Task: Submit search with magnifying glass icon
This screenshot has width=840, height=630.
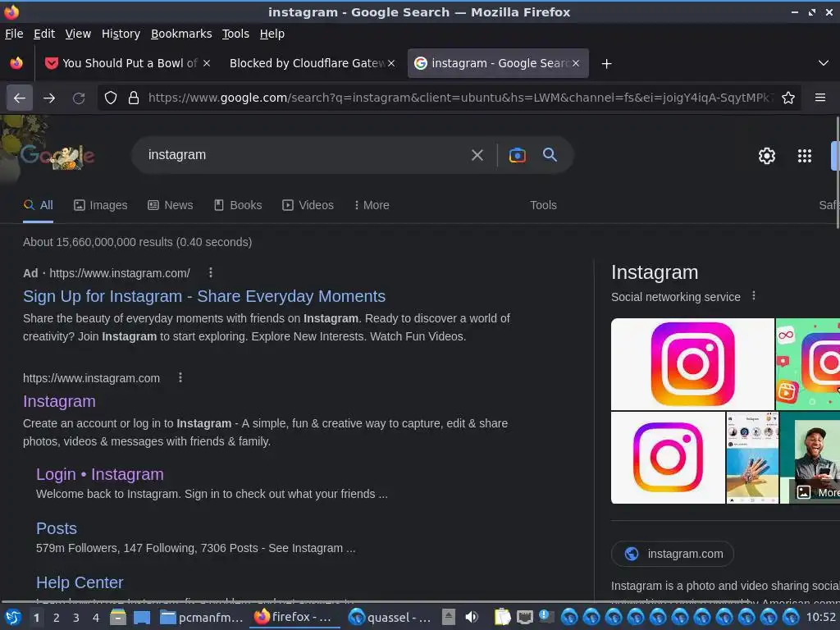Action: (550, 155)
